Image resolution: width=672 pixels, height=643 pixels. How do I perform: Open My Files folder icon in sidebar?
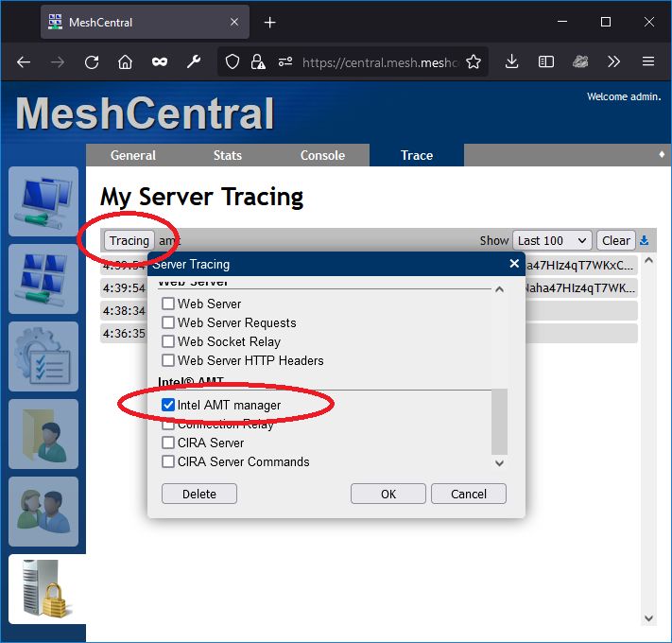point(43,434)
